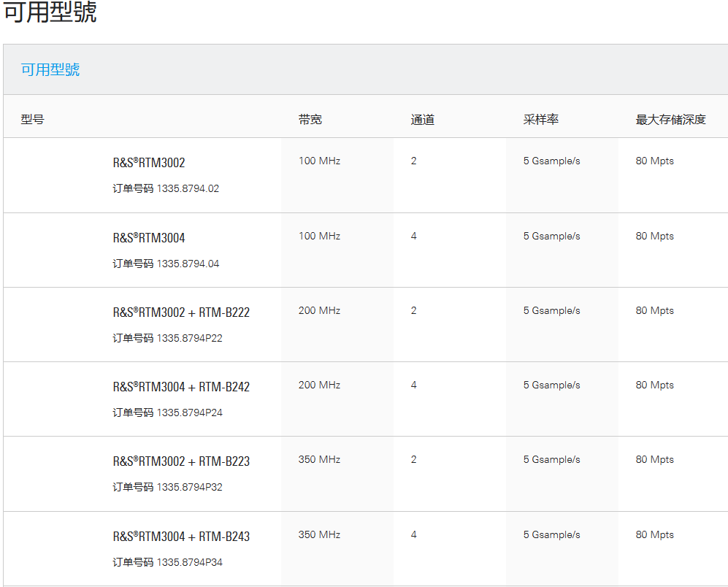Click order number 1335.8794P22
The width and height of the screenshot is (728, 587).
[189, 338]
